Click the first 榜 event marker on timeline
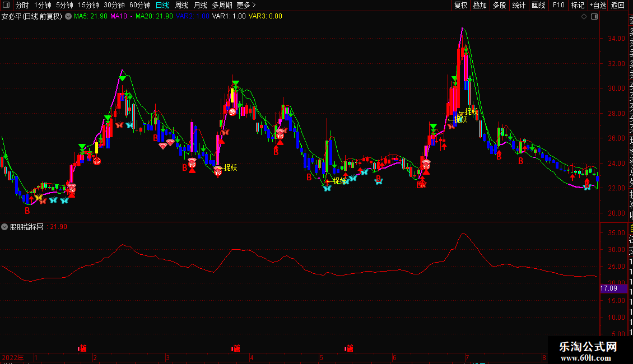Screen dimensions: 633x364 83,348
